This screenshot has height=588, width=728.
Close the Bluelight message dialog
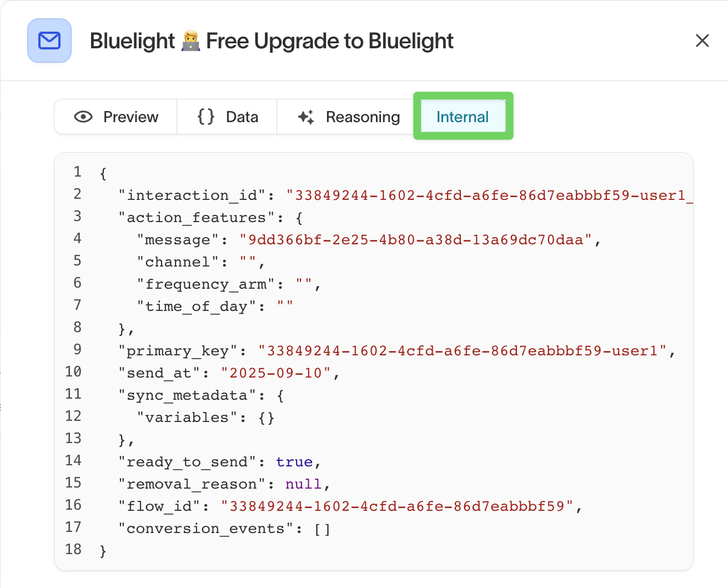click(x=702, y=41)
